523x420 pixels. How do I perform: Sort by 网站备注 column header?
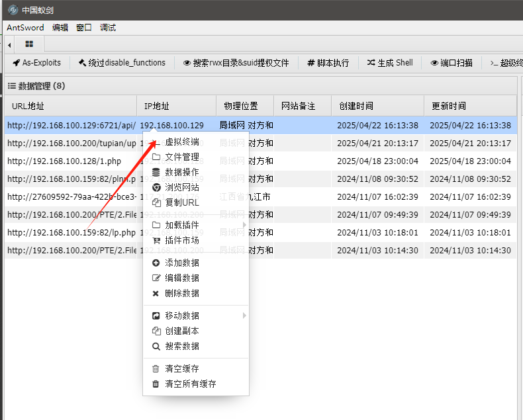point(303,106)
